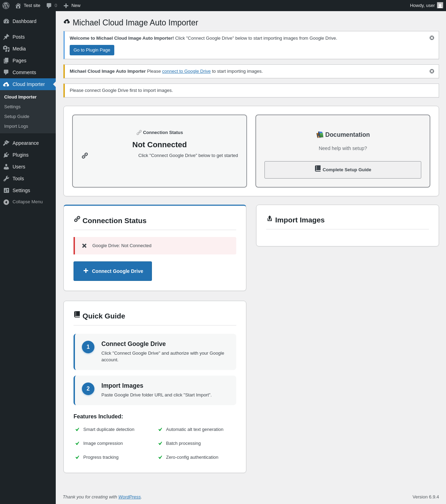Click the checkmark beside Batch processing
This screenshot has width=446, height=504.
[160, 443]
